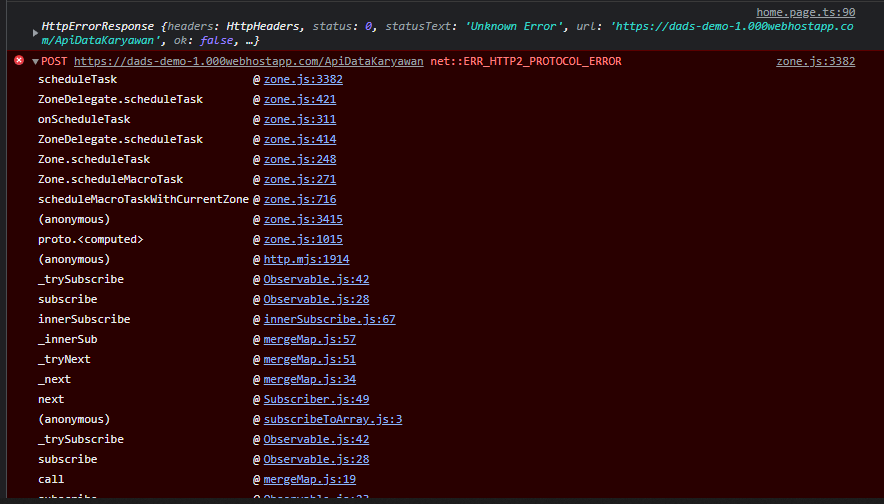Click the innerSubscribe function name
This screenshot has width=884, height=504.
tap(84, 320)
